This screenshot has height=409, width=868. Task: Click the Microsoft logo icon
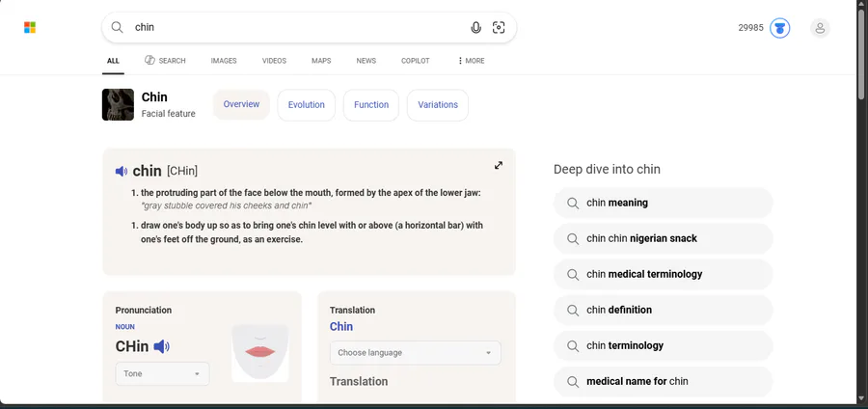click(30, 28)
